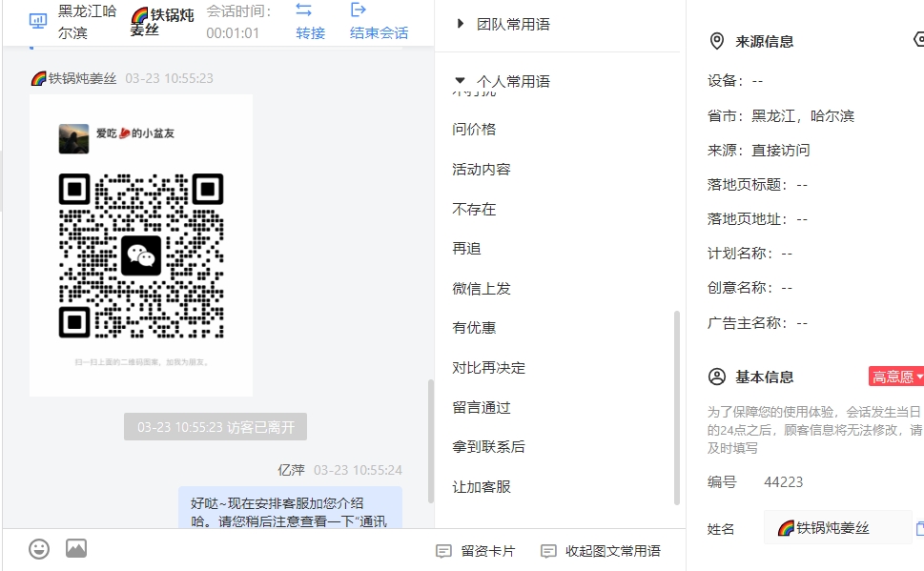The image size is (924, 571).
Task: Click the 基本信息 user profile icon
Action: tap(716, 377)
